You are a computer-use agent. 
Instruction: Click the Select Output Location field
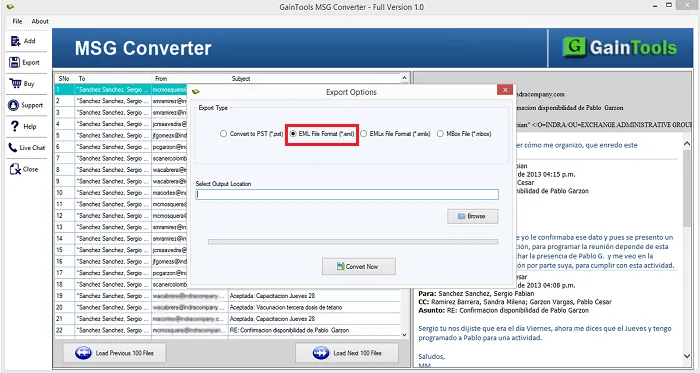click(347, 195)
